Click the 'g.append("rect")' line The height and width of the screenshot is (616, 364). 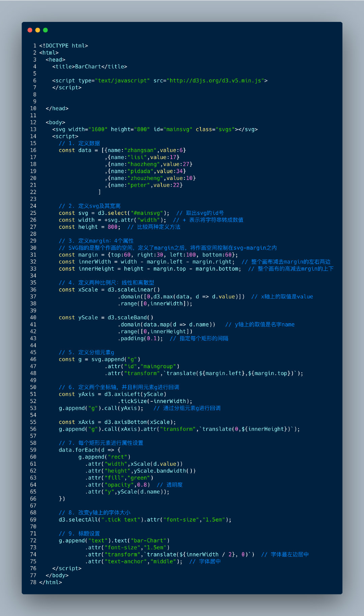(104, 457)
